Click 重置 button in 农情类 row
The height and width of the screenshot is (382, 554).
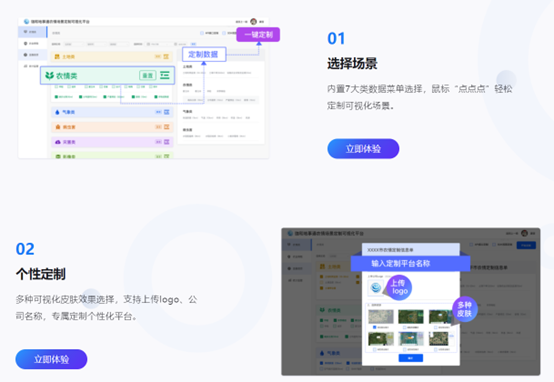click(148, 75)
